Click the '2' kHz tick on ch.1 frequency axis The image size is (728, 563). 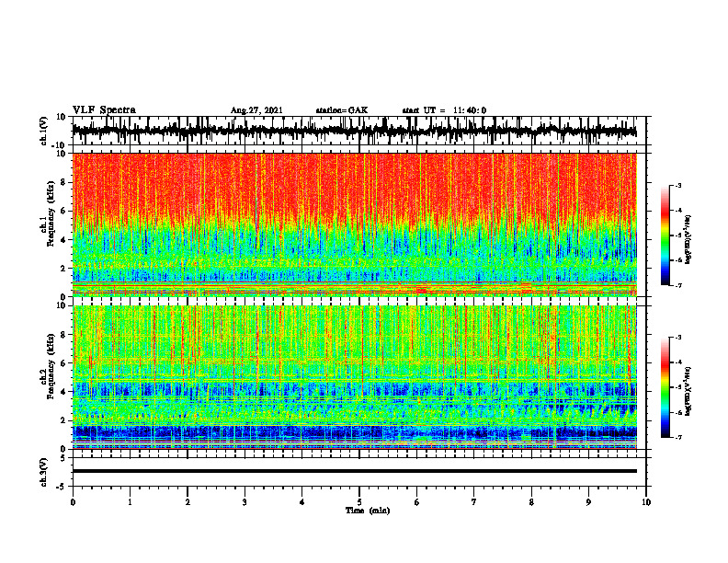63,269
